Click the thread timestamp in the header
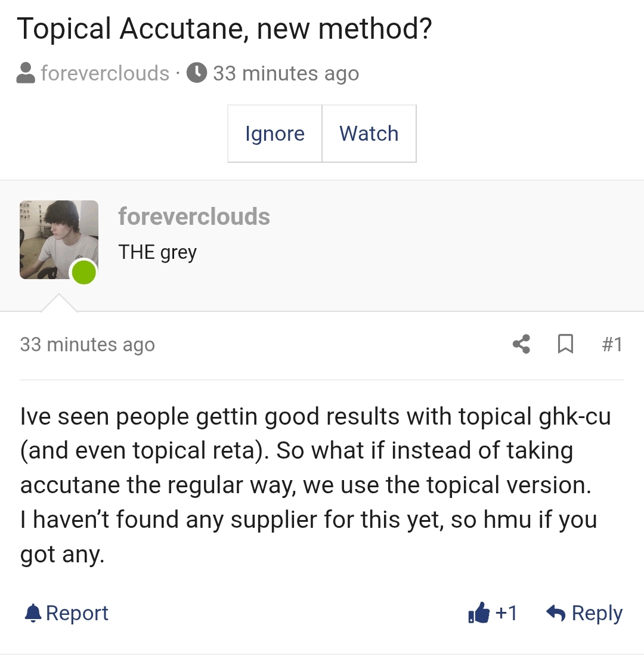Viewport: 644px width, 662px height. pyautogui.click(x=286, y=73)
